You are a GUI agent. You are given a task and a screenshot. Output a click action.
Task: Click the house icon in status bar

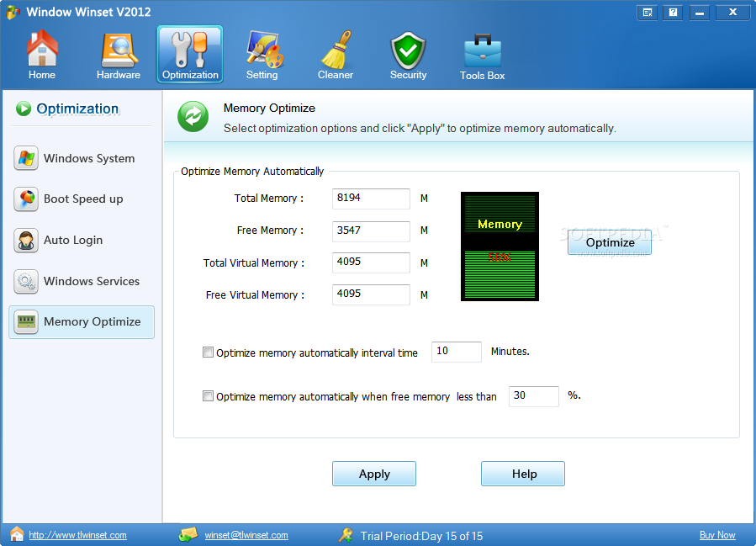[17, 534]
